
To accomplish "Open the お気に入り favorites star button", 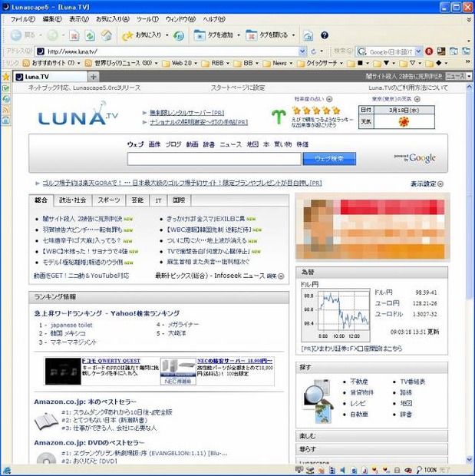I will pyautogui.click(x=141, y=35).
